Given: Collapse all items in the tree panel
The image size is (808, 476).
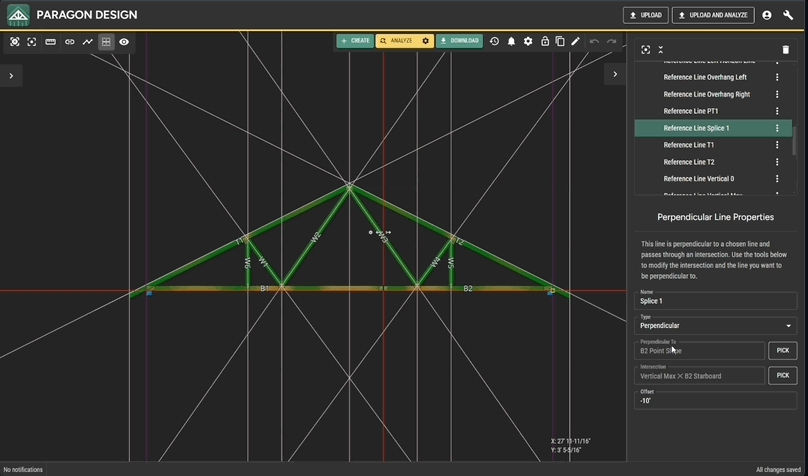Looking at the screenshot, I should point(661,49).
